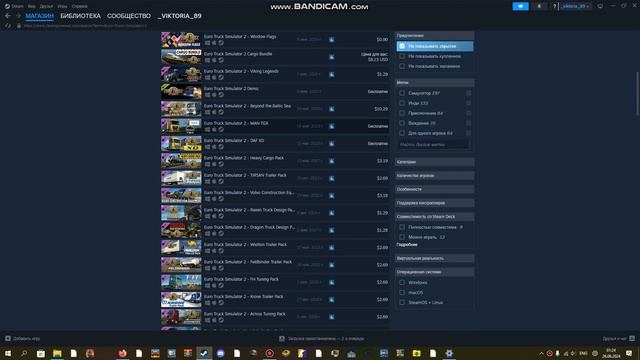This screenshot has height=360, width=640.
Task: Open the notifications bell
Action: (539, 6)
